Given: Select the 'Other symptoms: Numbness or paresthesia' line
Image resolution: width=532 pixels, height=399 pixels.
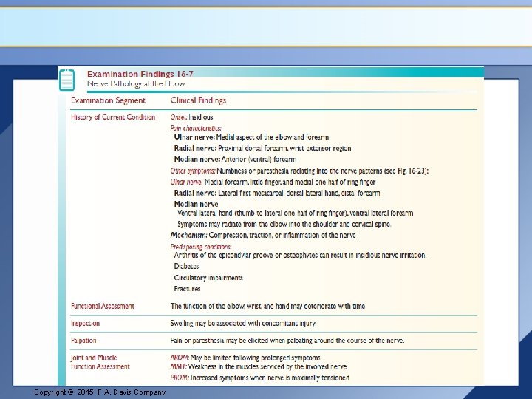Looking at the screenshot, I should coord(299,171).
